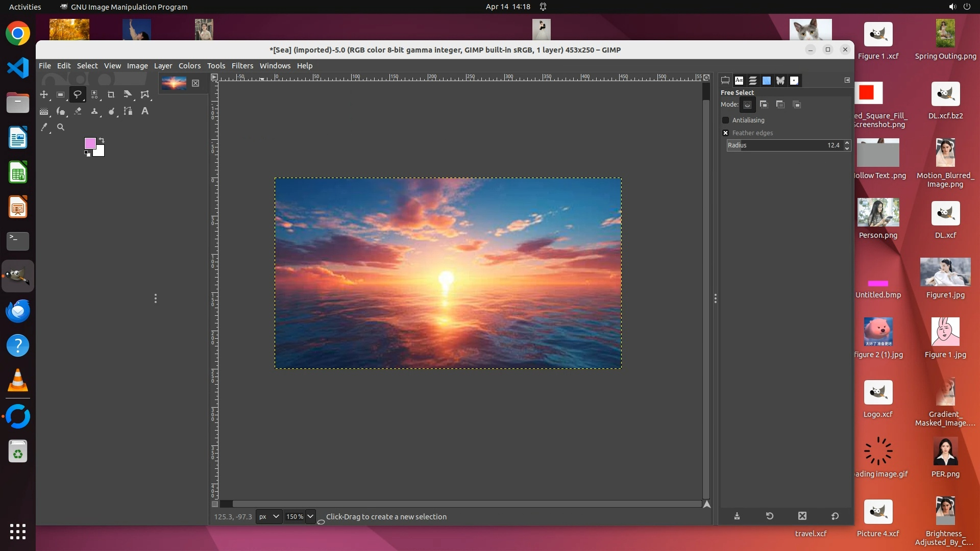
Task: Uncheck the Feather edges option
Action: [x=725, y=133]
